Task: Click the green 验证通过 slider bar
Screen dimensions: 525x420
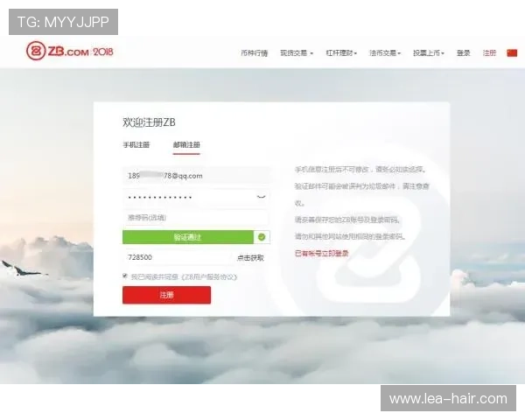Action: pos(188,237)
